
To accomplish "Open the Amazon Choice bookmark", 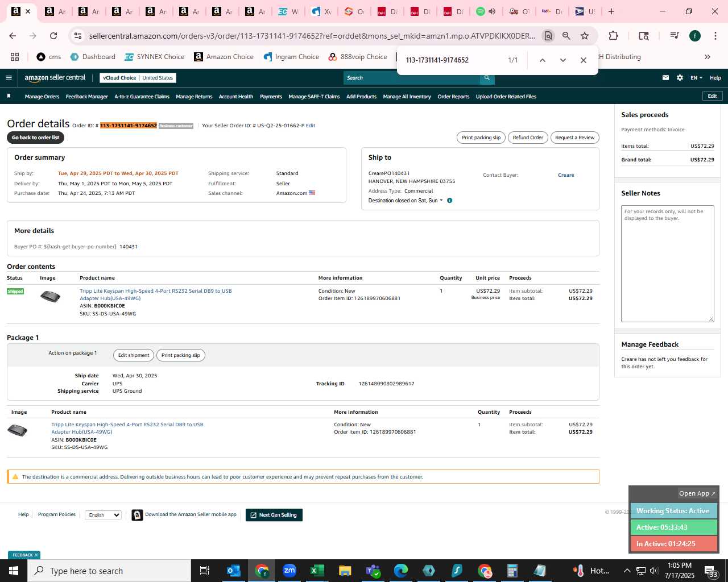I will pyautogui.click(x=224, y=57).
